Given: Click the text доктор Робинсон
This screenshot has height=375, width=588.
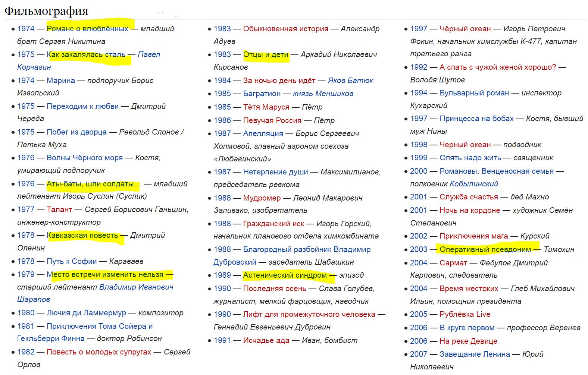Looking at the screenshot, I should pos(129,338).
